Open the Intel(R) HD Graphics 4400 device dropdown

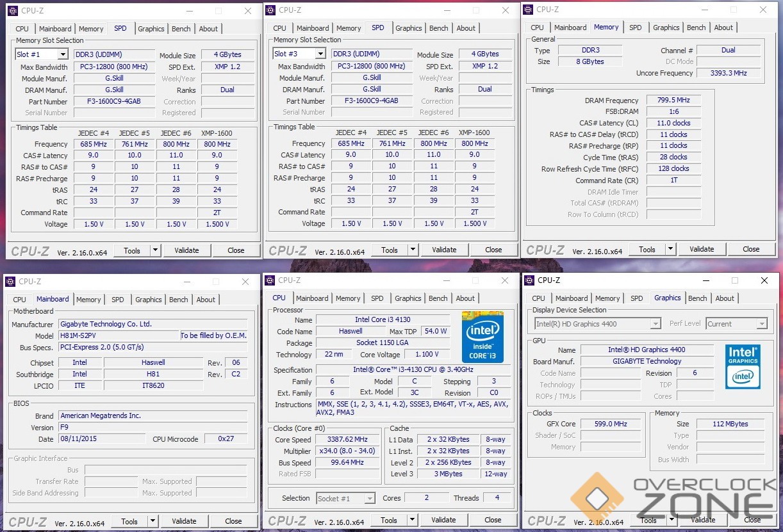(655, 324)
